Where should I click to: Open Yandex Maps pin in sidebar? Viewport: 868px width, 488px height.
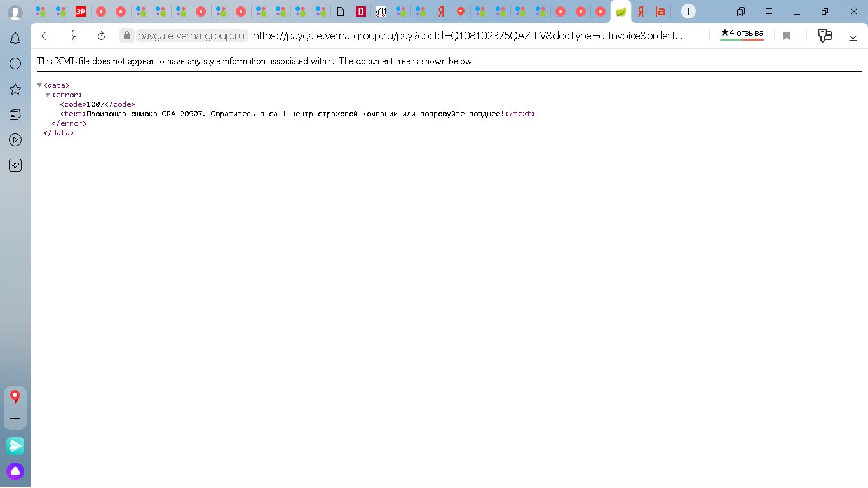pos(15,398)
